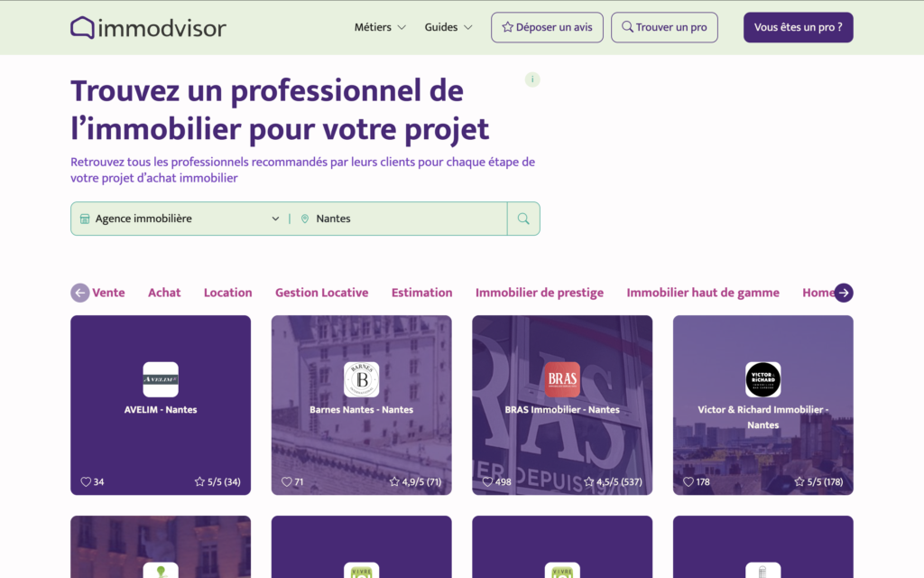
Task: Select the Vente category tab
Action: click(x=108, y=293)
